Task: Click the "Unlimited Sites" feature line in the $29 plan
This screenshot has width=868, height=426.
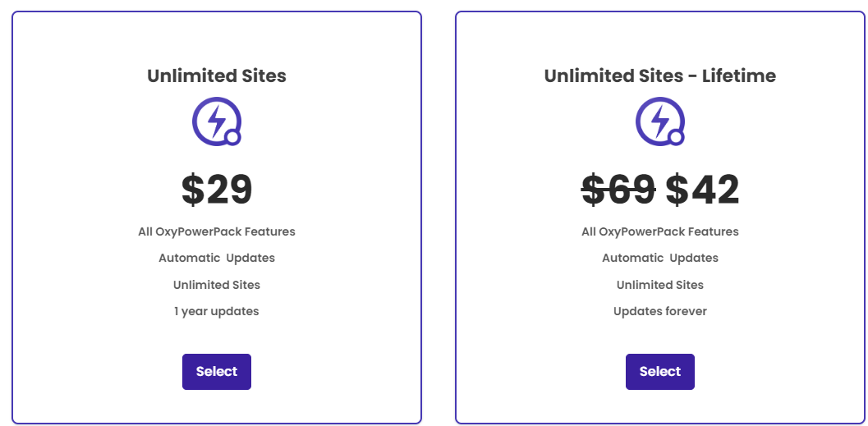Action: click(x=217, y=285)
